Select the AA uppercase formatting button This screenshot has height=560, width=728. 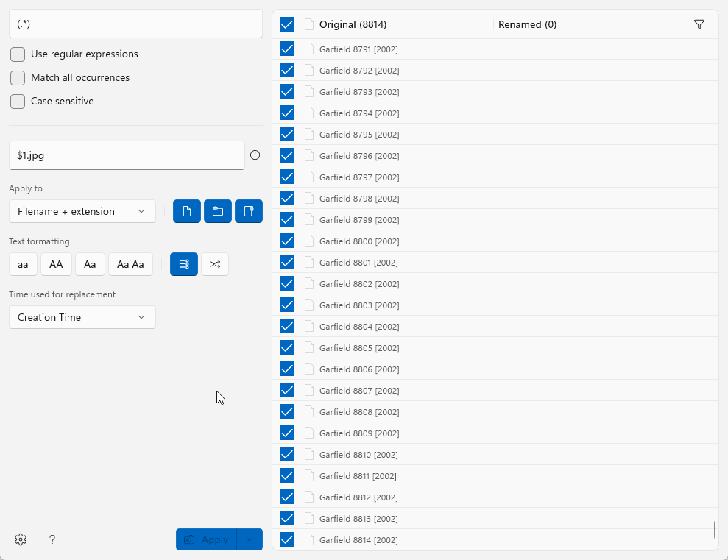tap(56, 264)
